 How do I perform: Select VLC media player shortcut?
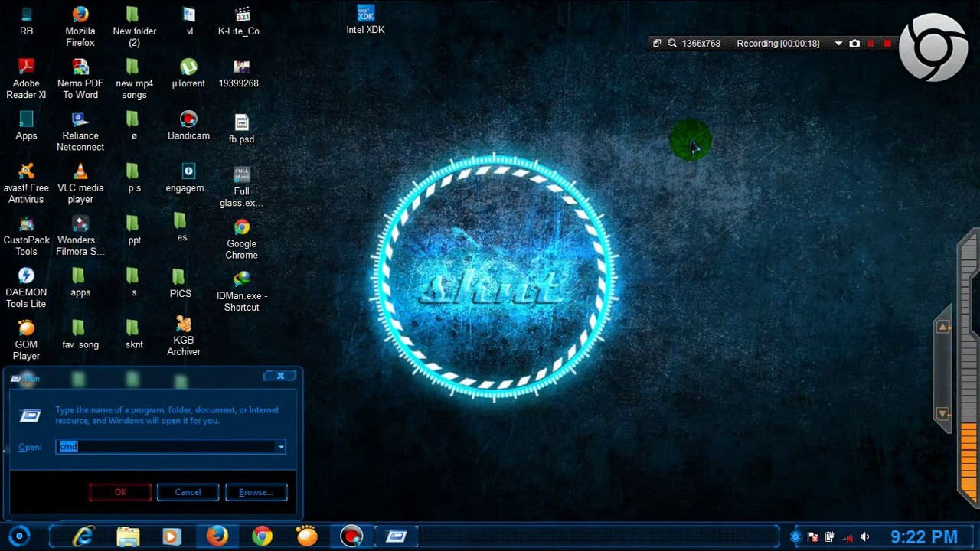(80, 183)
